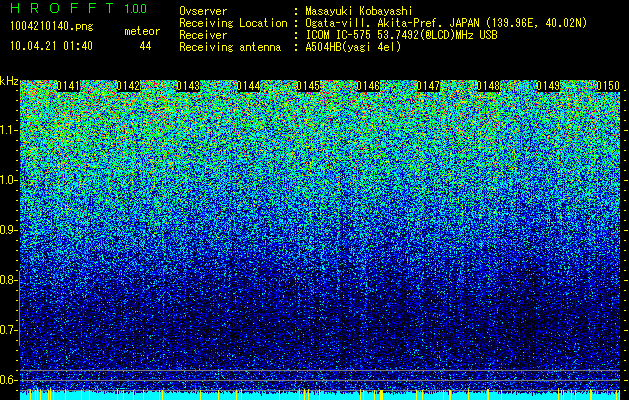Click the 0.6 kHz axis label
This screenshot has height=400, width=629.
coord(8,380)
